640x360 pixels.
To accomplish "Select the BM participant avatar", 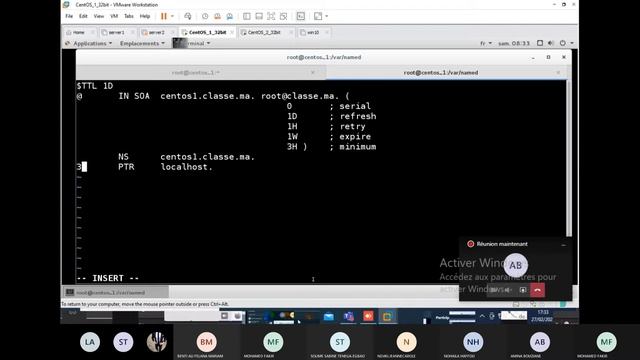I will 206,342.
